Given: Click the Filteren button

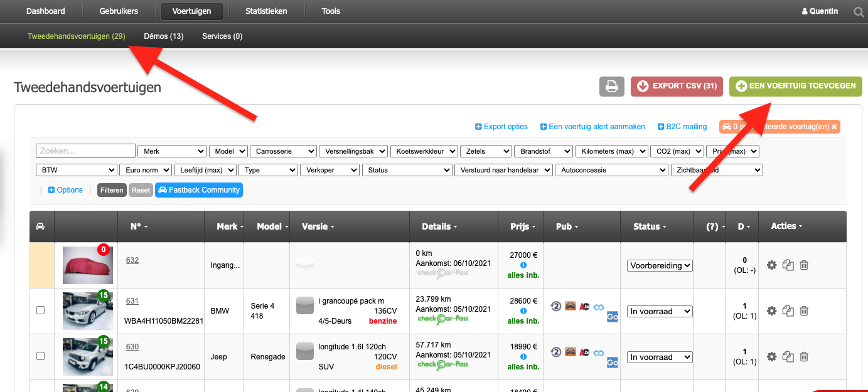Looking at the screenshot, I should click(112, 190).
